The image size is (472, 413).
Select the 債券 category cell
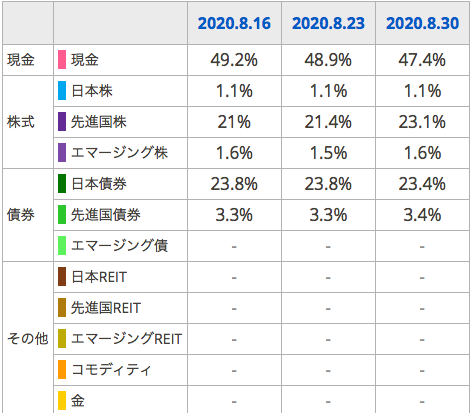pyautogui.click(x=28, y=215)
